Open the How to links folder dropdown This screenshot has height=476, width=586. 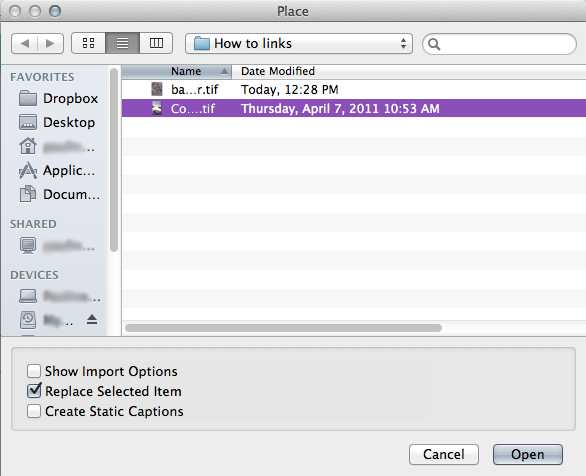tap(299, 44)
